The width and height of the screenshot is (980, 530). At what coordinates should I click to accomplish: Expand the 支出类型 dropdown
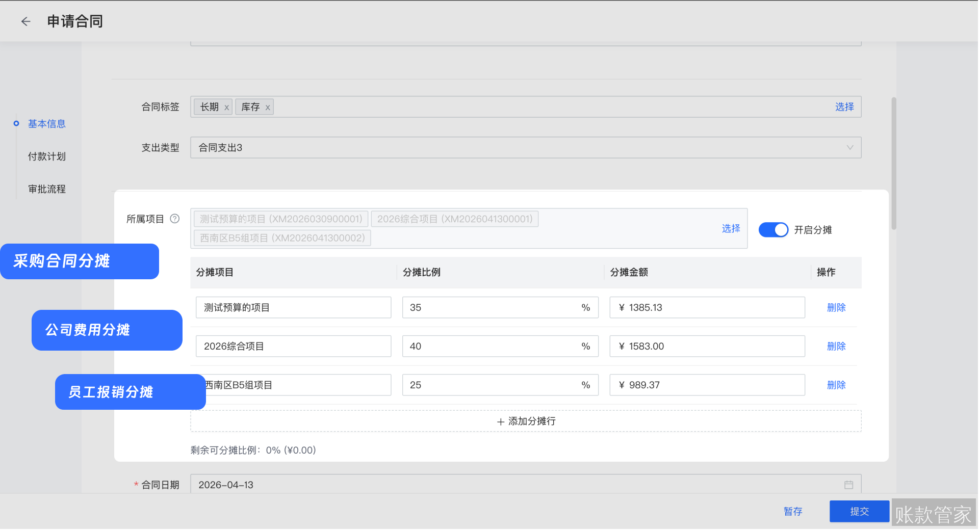[x=849, y=147]
